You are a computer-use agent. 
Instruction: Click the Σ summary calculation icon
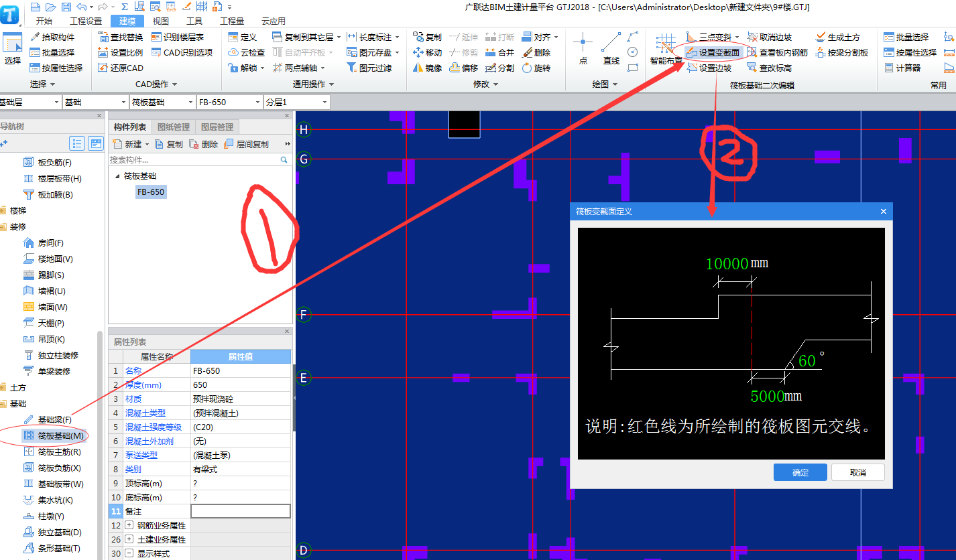tap(125, 7)
